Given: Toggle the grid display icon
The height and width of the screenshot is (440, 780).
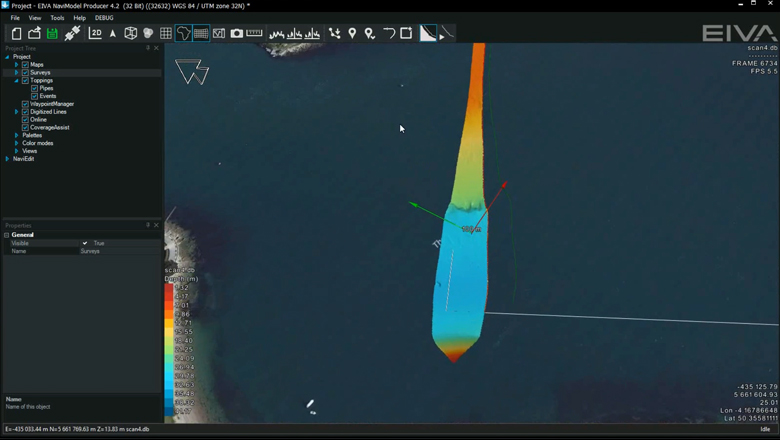Looking at the screenshot, I should click(166, 33).
